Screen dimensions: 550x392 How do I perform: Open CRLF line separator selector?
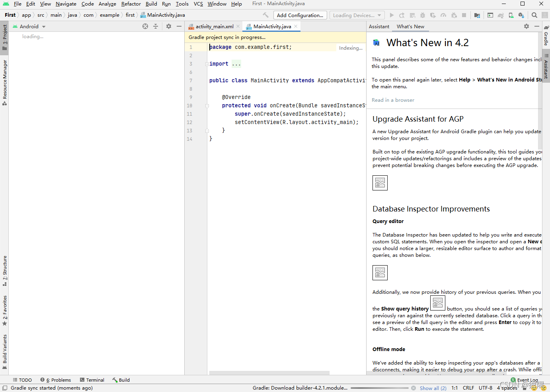pyautogui.click(x=468, y=388)
